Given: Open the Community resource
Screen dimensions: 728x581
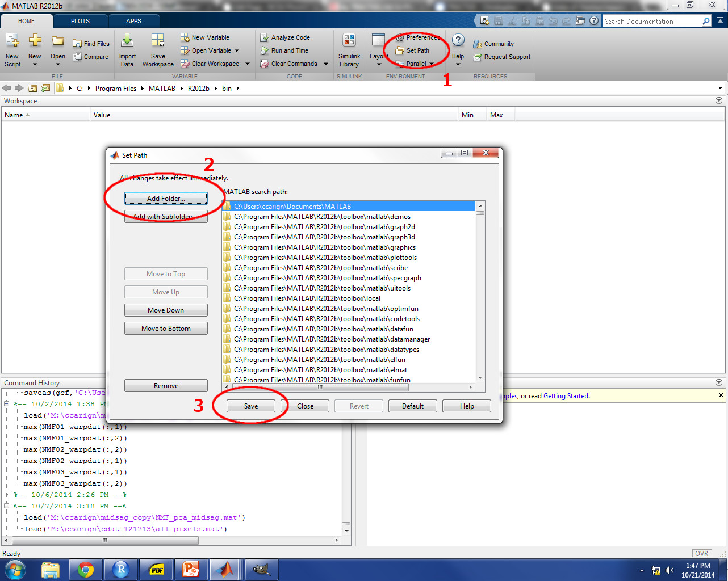Looking at the screenshot, I should (x=493, y=44).
